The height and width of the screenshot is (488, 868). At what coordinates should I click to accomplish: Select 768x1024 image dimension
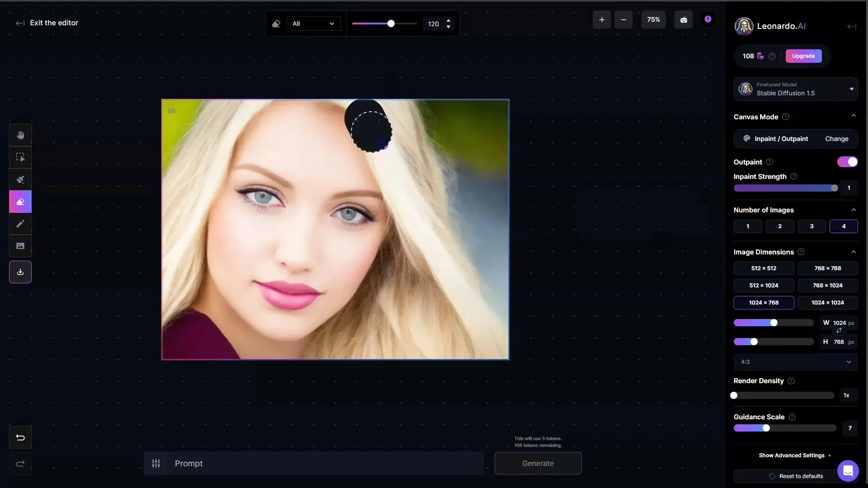[x=827, y=286]
